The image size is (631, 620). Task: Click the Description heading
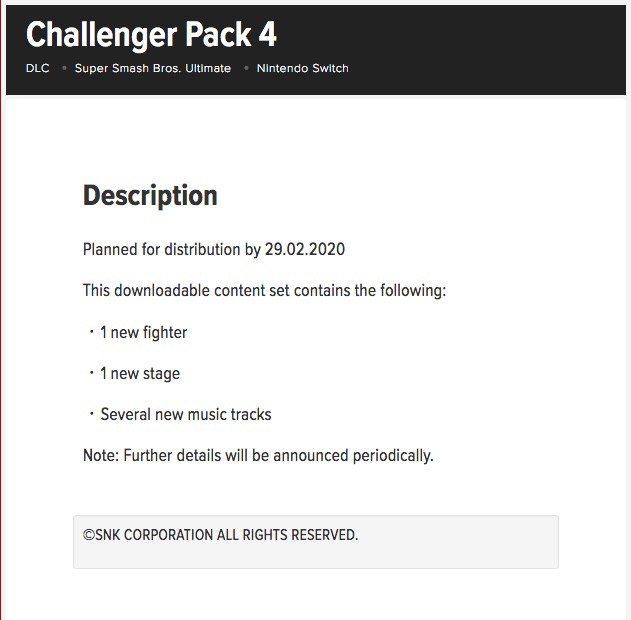pyautogui.click(x=150, y=196)
